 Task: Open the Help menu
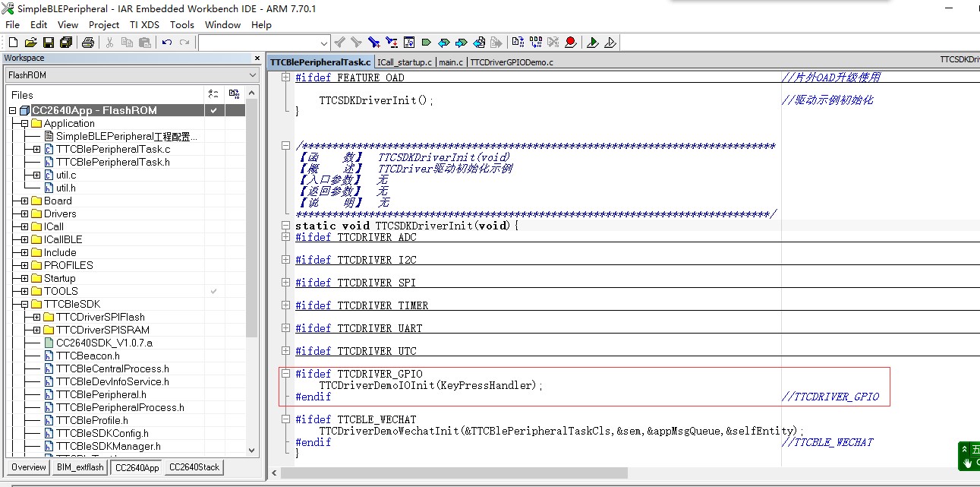[x=261, y=25]
